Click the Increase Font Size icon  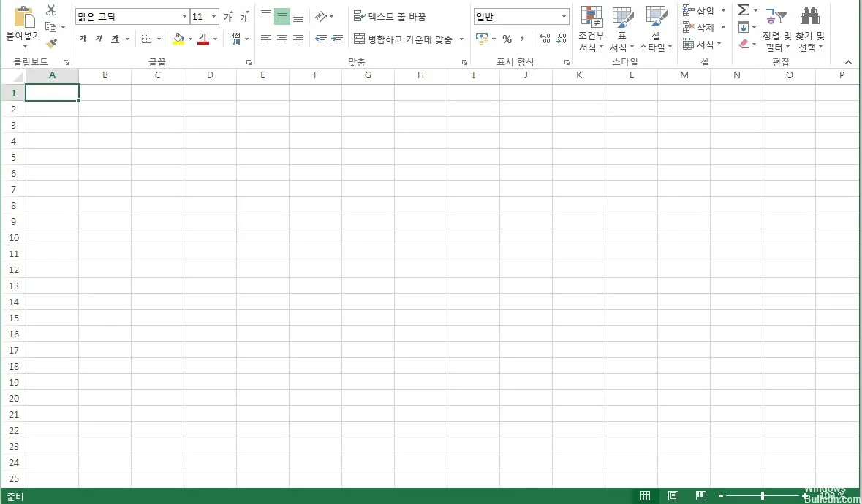pyautogui.click(x=228, y=17)
